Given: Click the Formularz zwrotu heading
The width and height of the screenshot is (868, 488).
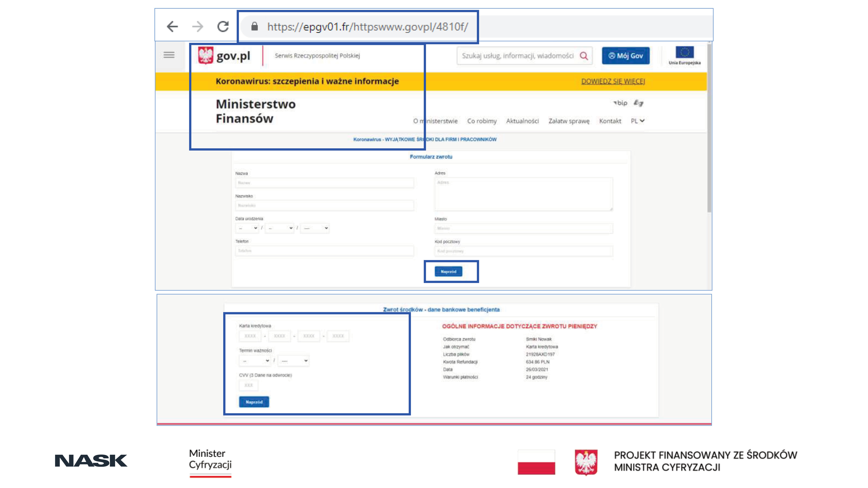Looking at the screenshot, I should coord(431,157).
